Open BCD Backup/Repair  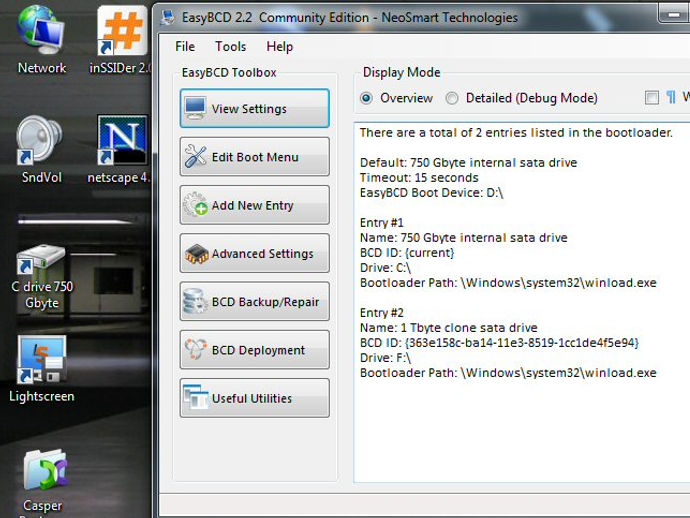pyautogui.click(x=254, y=301)
